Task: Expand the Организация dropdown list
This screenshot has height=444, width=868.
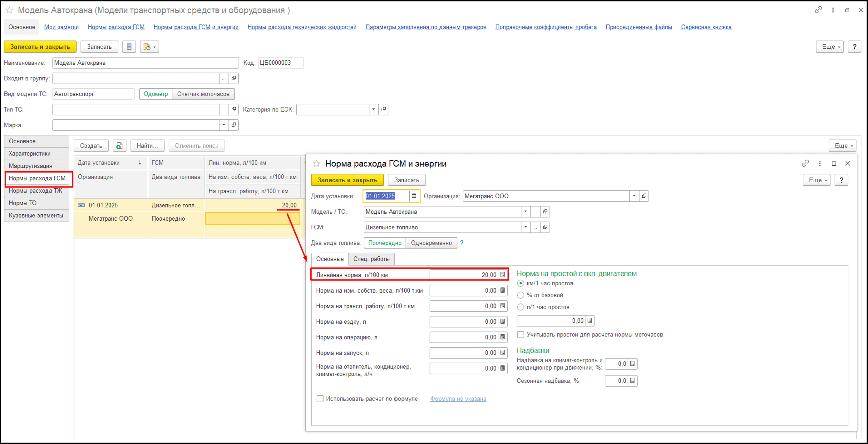Action: pos(634,196)
